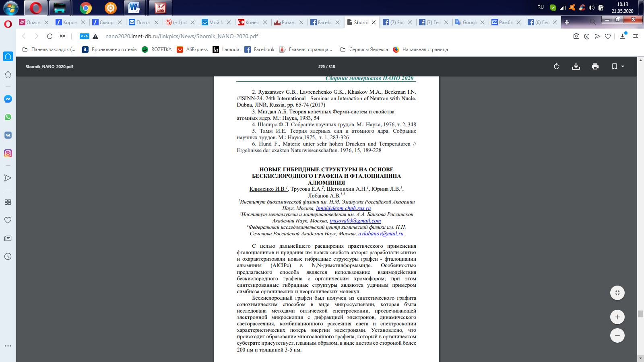Open the three-dot sidebar setup menu
This screenshot has height=362, width=644.
click(8, 346)
